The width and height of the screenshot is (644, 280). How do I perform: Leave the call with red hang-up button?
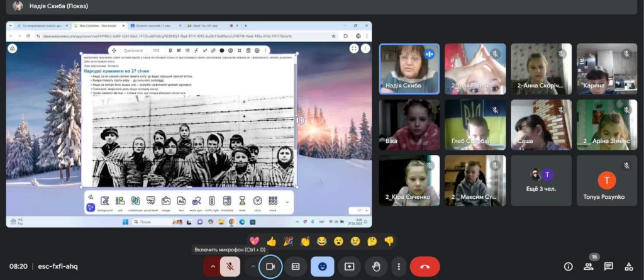[x=425, y=266]
